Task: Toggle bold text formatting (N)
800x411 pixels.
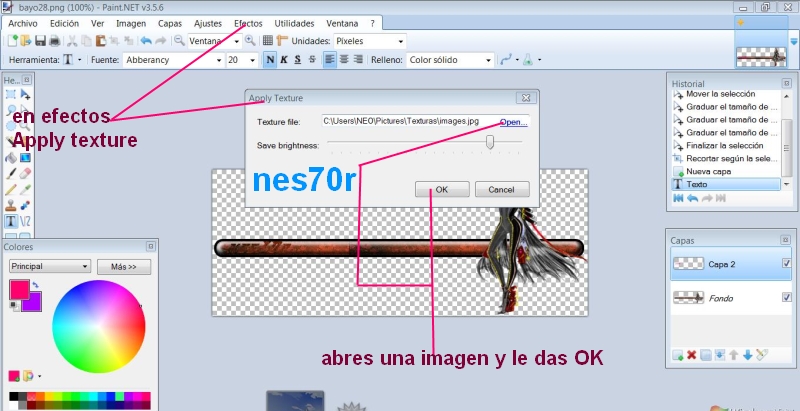Action: 270,60
